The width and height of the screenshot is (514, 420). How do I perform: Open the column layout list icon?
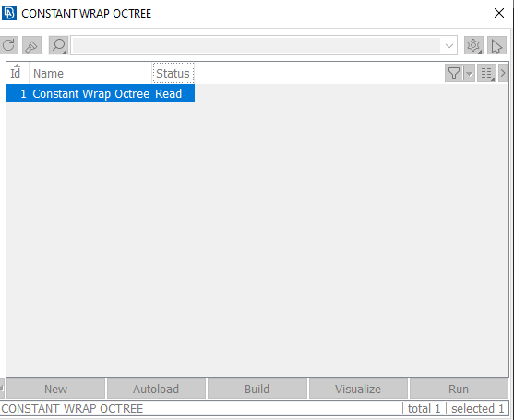[486, 73]
